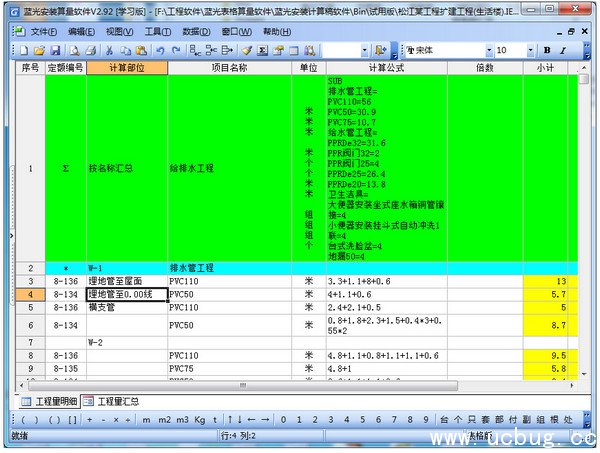This screenshot has height=453, width=600.
Task: Select formula cell 2.4+2.1+0.5
Action: point(386,308)
